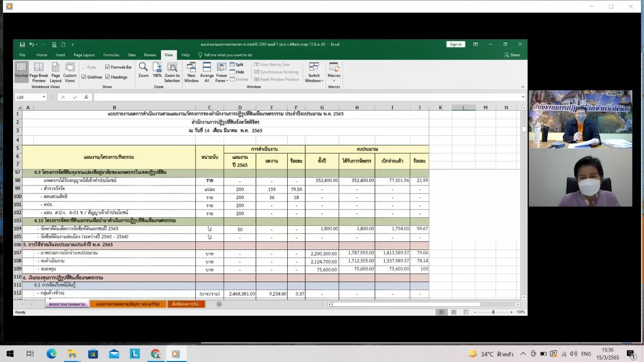Viewport: 644px width, 362px height.
Task: Select the Normal workbook view
Action: pos(22,71)
